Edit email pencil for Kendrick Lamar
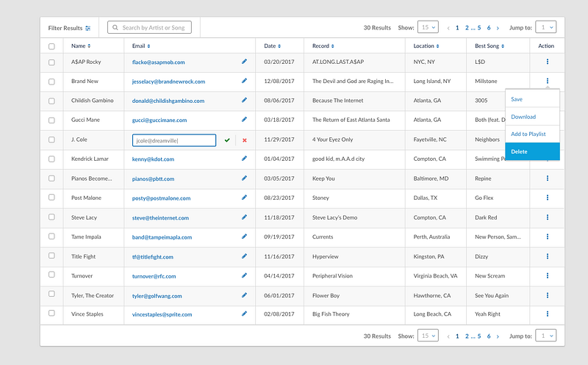 pos(244,159)
